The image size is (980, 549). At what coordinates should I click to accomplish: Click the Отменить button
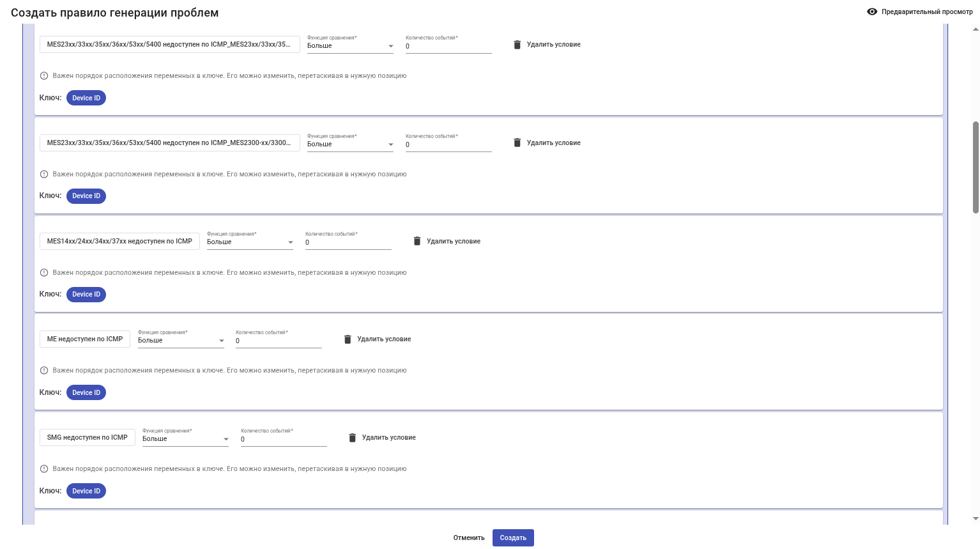[x=469, y=538]
